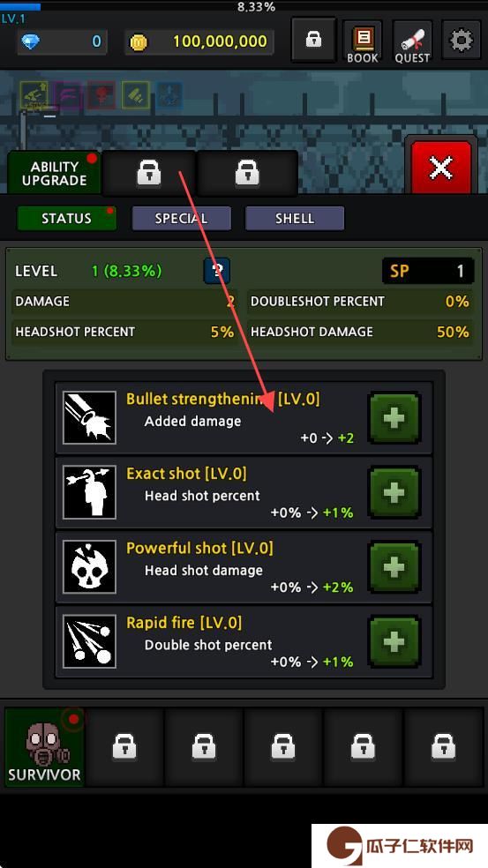The image size is (488, 868).
Task: Tap the locked button beside the coin counter
Action: click(x=313, y=40)
